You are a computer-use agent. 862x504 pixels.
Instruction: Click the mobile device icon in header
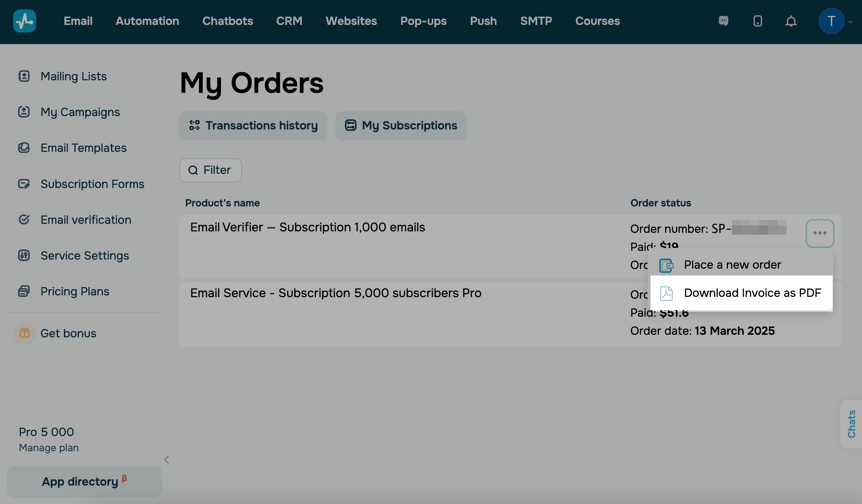click(758, 21)
